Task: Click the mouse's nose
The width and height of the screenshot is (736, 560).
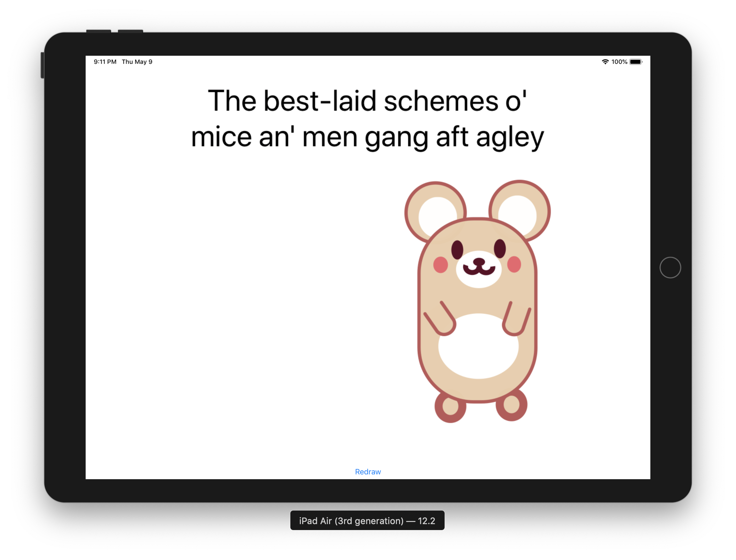Action: coord(479,261)
